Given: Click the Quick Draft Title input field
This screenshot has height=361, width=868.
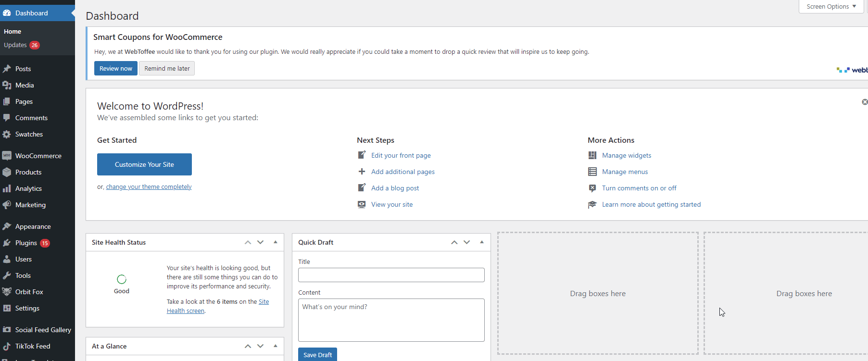Looking at the screenshot, I should (x=391, y=275).
